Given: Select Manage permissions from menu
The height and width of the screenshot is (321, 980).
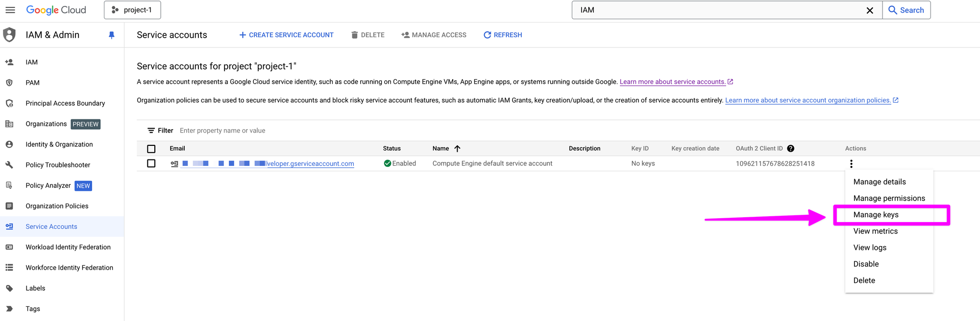Looking at the screenshot, I should pyautogui.click(x=889, y=198).
